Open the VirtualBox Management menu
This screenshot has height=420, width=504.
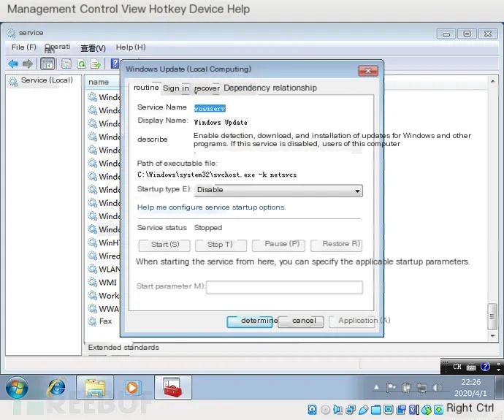(42, 9)
